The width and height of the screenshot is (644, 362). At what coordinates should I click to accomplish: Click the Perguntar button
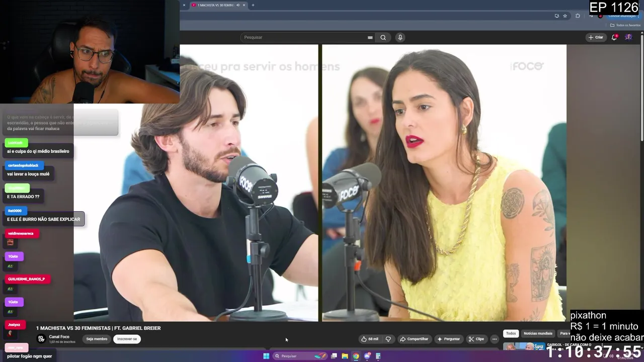tap(449, 339)
